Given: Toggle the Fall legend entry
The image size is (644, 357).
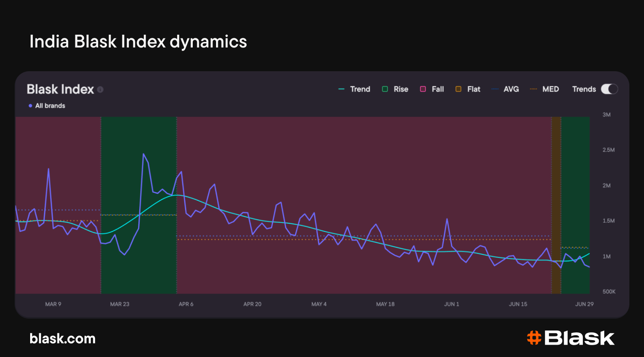Looking at the screenshot, I should point(432,89).
